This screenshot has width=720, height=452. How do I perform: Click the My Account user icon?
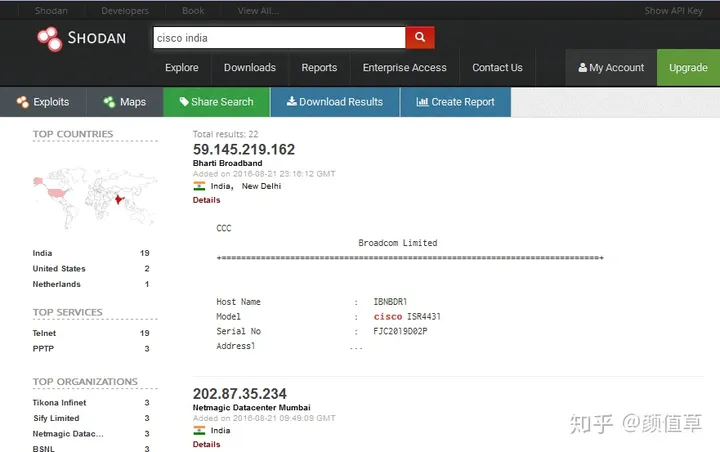(x=583, y=68)
